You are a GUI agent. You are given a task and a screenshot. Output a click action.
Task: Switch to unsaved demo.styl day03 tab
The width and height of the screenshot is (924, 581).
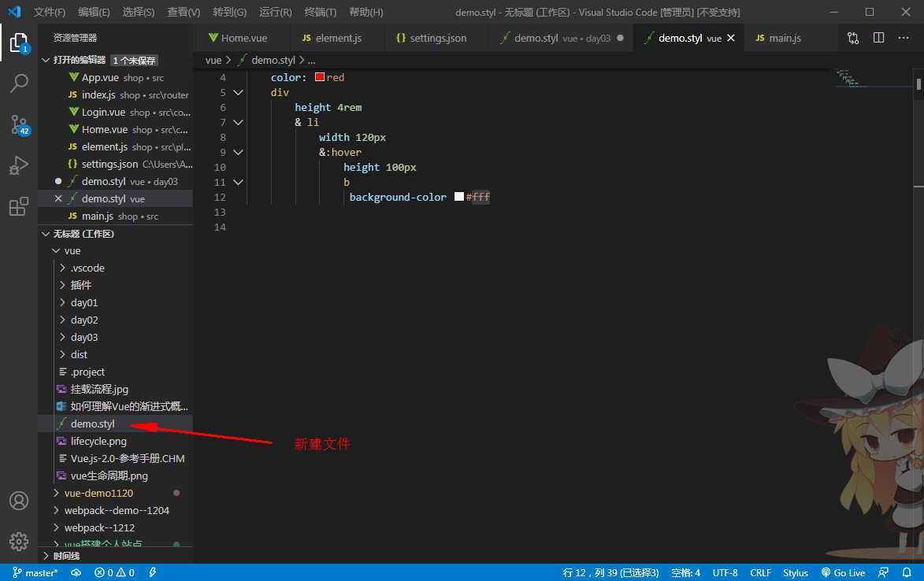tap(561, 38)
